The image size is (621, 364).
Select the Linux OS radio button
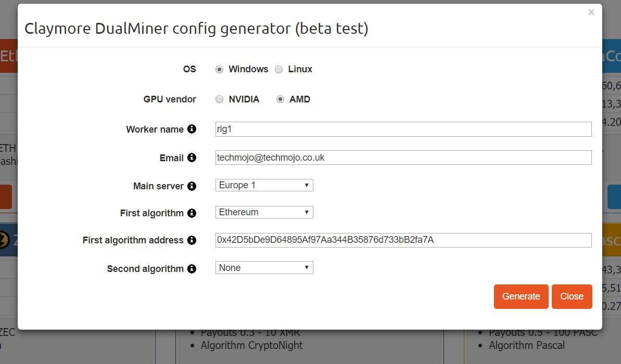[x=279, y=70]
